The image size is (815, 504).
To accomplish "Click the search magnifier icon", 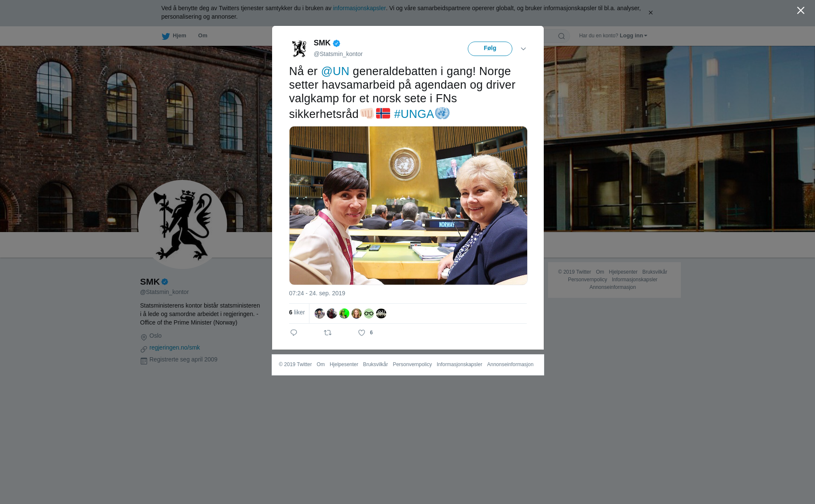I will coord(562,36).
